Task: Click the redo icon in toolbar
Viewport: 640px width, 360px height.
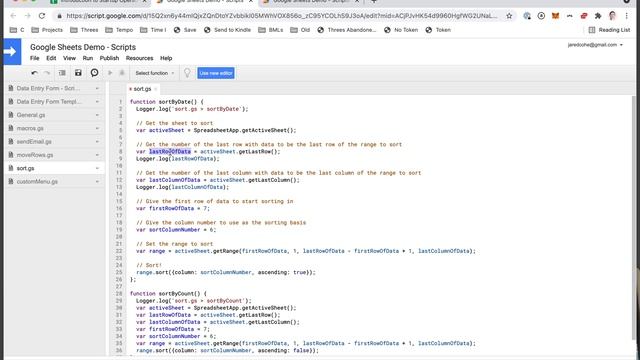Action: [47, 73]
